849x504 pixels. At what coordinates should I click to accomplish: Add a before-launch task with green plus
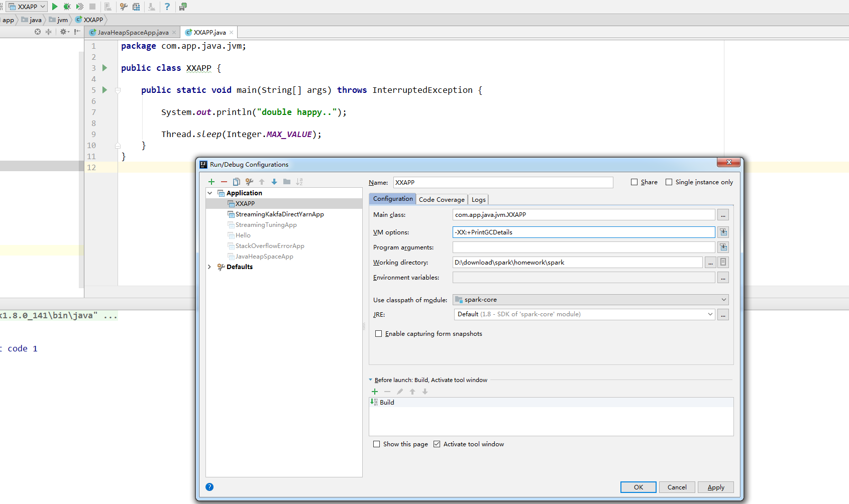point(375,392)
